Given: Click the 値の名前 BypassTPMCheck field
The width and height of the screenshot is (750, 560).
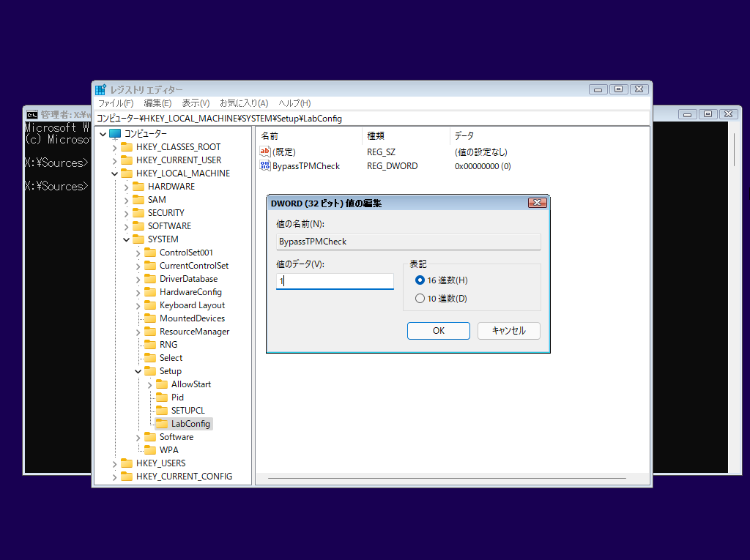Looking at the screenshot, I should [409, 242].
